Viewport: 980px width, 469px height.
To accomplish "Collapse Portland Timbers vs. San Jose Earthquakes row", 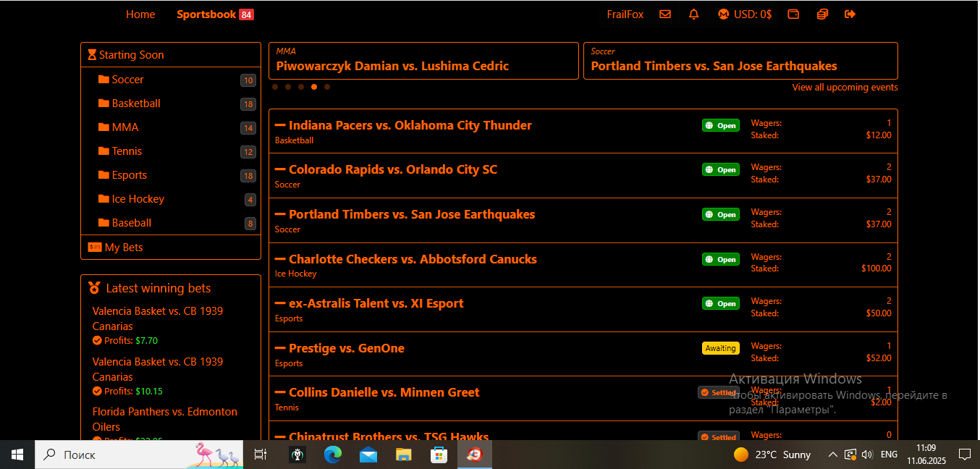I will click(x=280, y=214).
